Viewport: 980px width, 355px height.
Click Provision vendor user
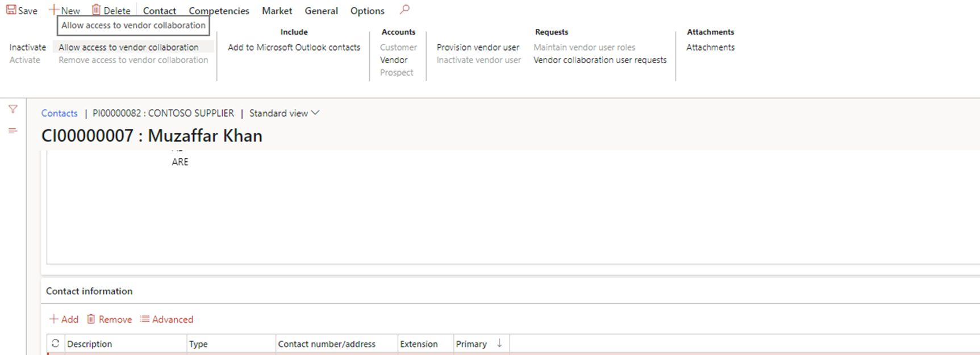click(x=478, y=47)
